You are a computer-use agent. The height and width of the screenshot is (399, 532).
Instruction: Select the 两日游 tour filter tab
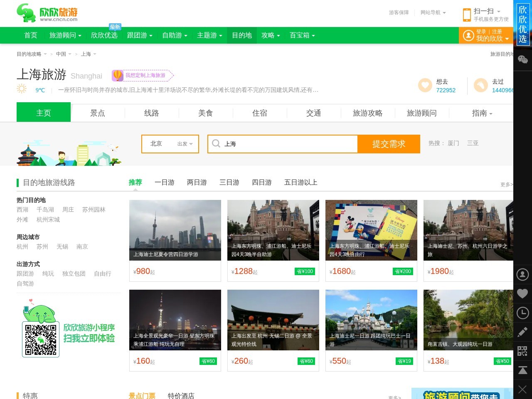197,182
